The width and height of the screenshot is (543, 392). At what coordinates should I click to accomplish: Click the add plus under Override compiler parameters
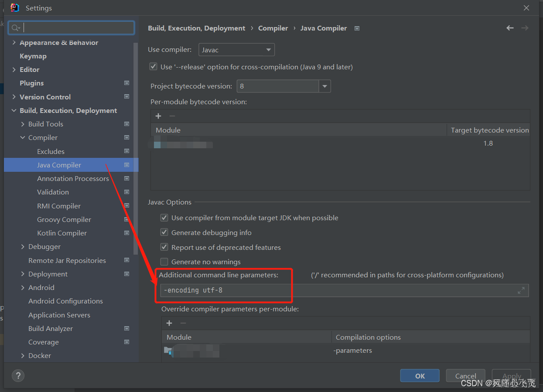click(169, 323)
